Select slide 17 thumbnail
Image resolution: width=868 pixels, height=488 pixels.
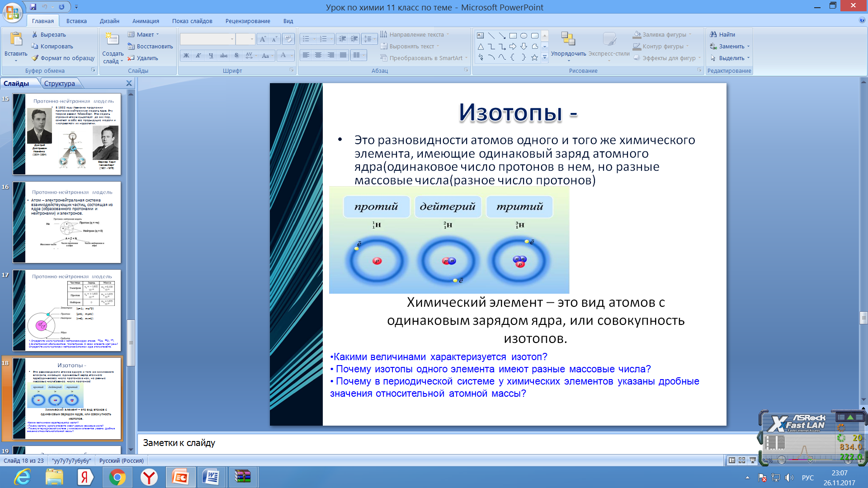pyautogui.click(x=67, y=310)
